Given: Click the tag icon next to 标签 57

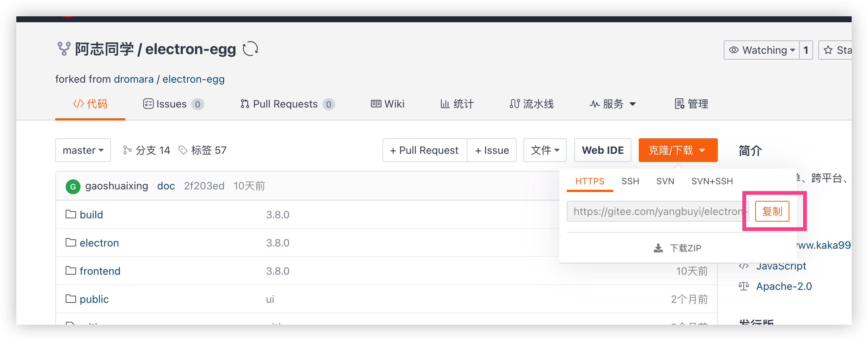Looking at the screenshot, I should click(x=183, y=150).
